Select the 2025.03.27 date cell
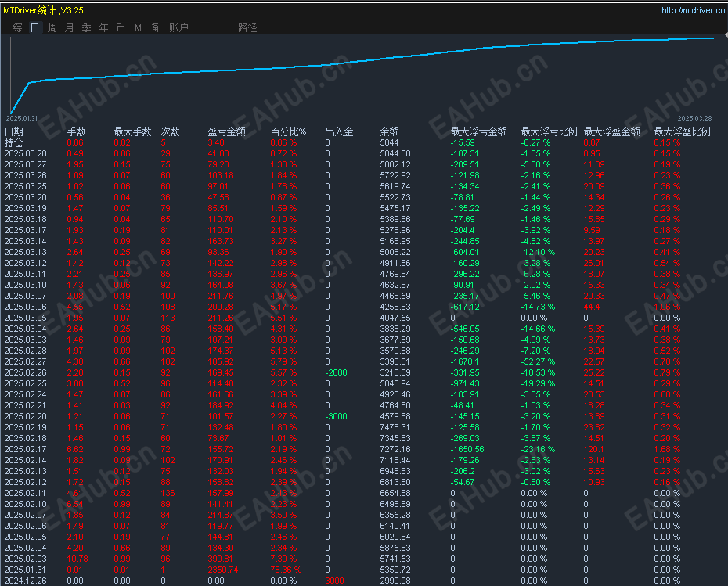This screenshot has width=728, height=586. coord(26,165)
